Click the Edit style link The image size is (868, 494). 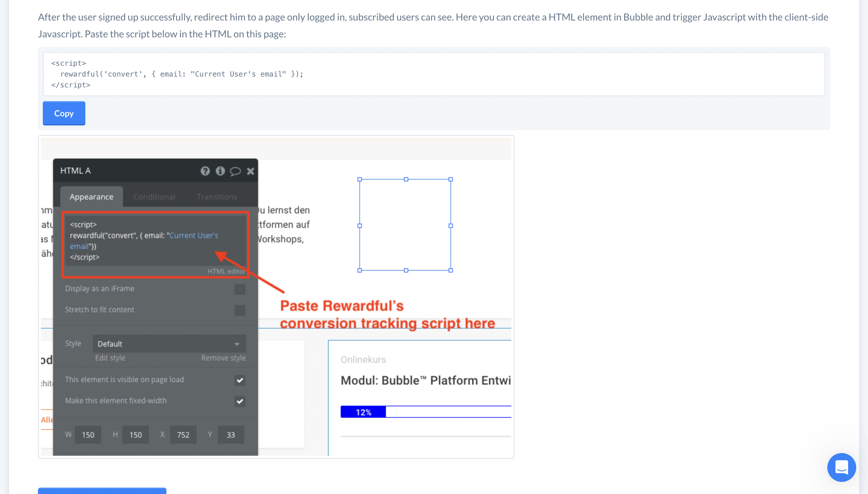[x=110, y=358]
